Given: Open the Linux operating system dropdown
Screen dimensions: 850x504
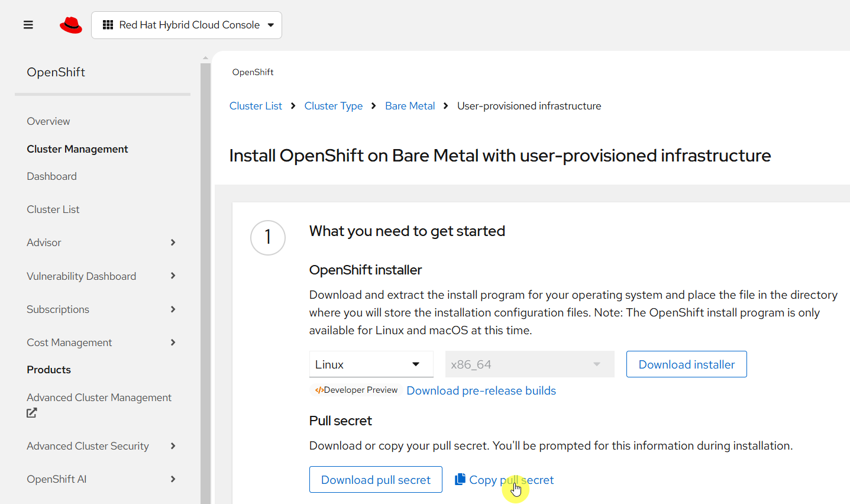Looking at the screenshot, I should [371, 364].
